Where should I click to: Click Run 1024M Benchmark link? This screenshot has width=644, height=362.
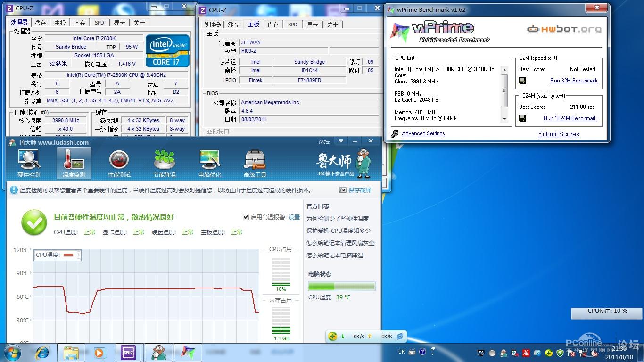[x=570, y=118]
